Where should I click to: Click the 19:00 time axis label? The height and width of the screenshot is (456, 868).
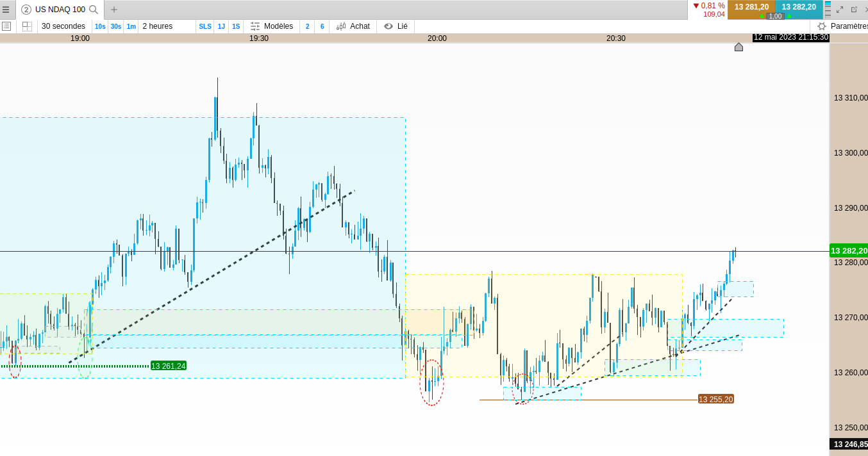pyautogui.click(x=80, y=38)
